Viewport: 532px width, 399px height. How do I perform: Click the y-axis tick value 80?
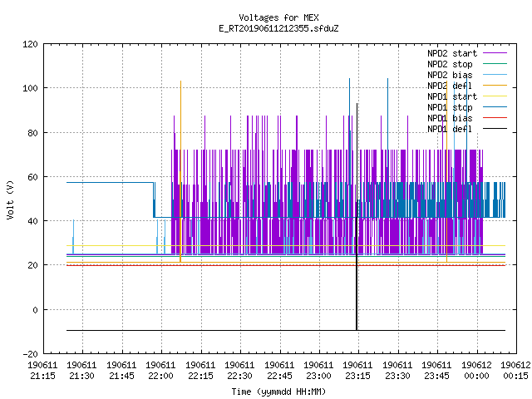[x=32, y=133]
